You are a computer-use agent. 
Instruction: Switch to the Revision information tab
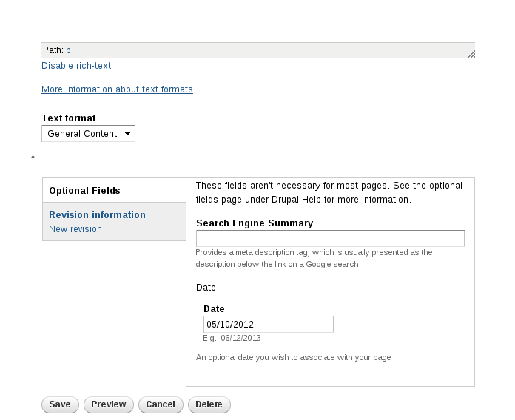coord(97,215)
